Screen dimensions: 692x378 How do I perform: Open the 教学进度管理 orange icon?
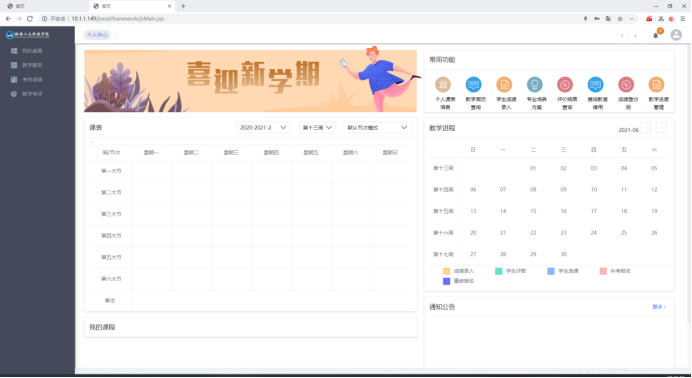656,84
